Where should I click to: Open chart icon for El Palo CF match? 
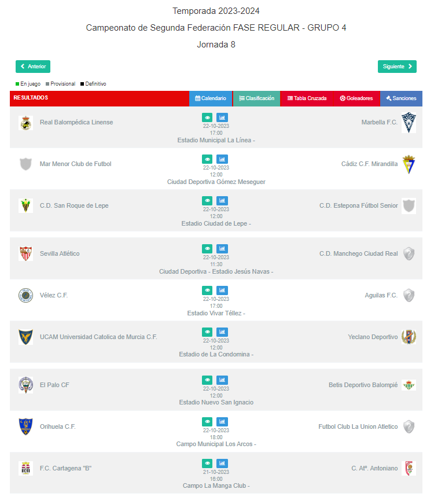(x=222, y=380)
